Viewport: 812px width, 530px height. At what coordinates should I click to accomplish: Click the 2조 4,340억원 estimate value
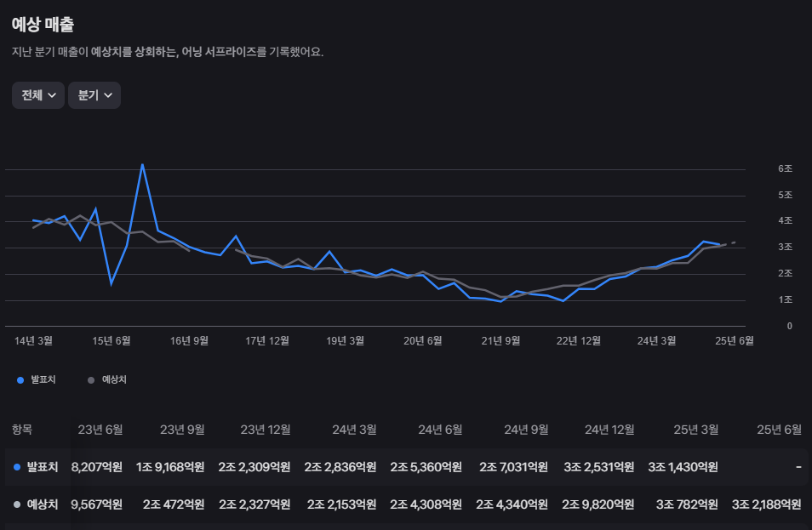[512, 504]
